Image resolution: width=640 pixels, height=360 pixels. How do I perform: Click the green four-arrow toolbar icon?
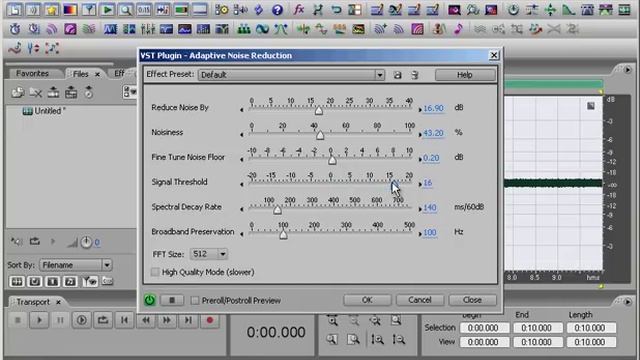point(550,10)
